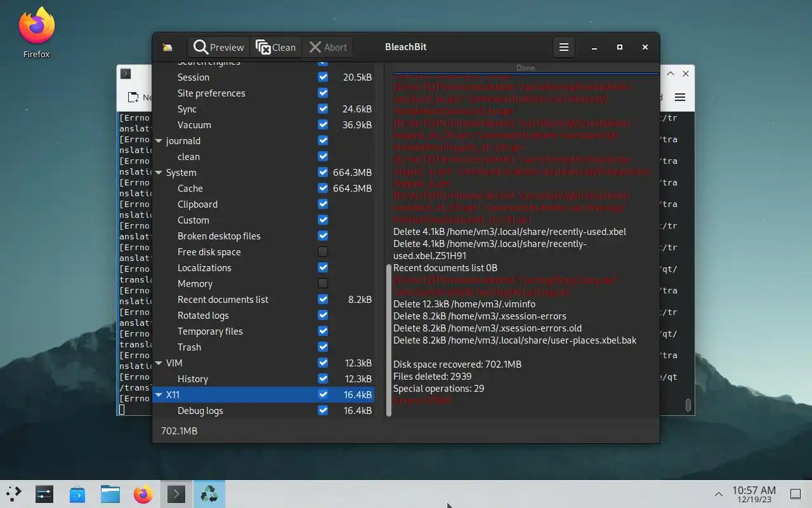This screenshot has width=812, height=508.
Task: Toggle the Rotated logs checkbox
Action: pyautogui.click(x=323, y=315)
